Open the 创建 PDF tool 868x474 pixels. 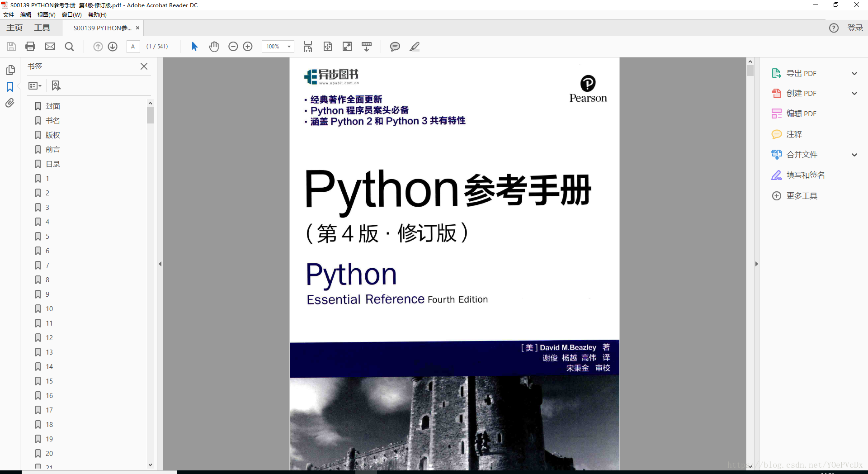(802, 93)
